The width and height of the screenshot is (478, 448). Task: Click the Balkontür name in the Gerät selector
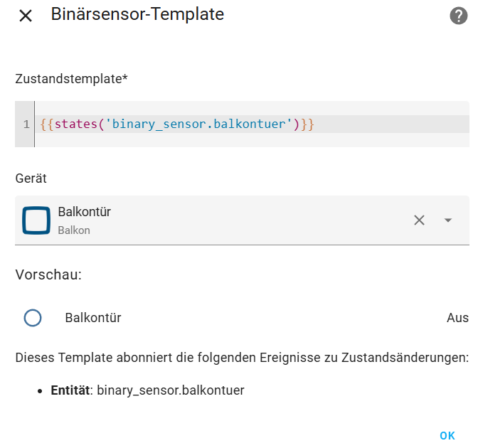(x=85, y=212)
